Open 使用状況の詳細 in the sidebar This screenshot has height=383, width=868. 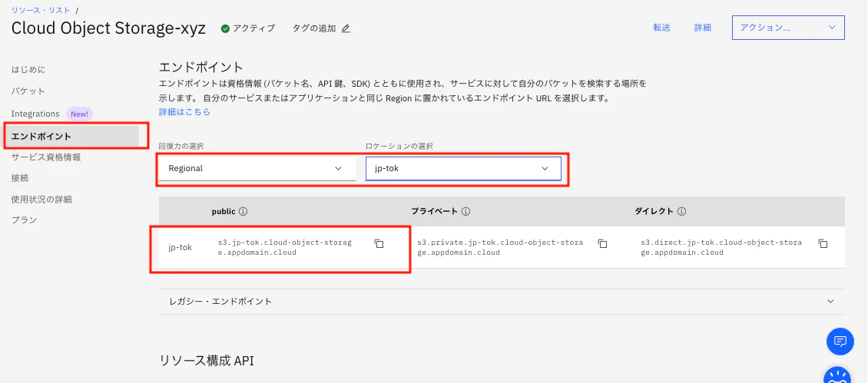click(41, 200)
